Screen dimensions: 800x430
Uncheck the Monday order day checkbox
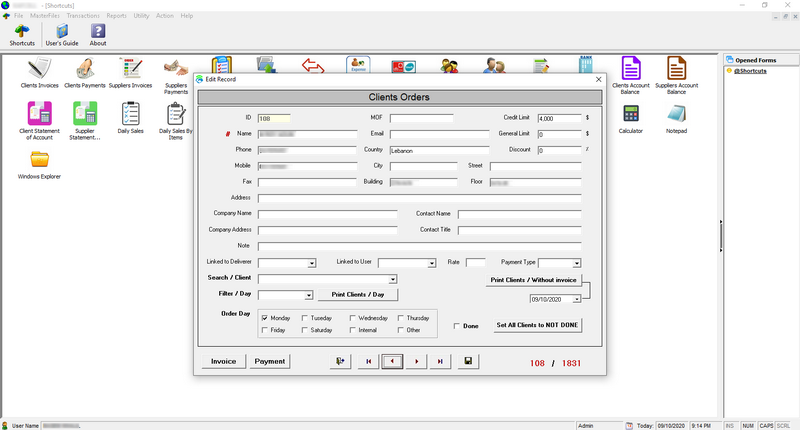click(x=265, y=318)
